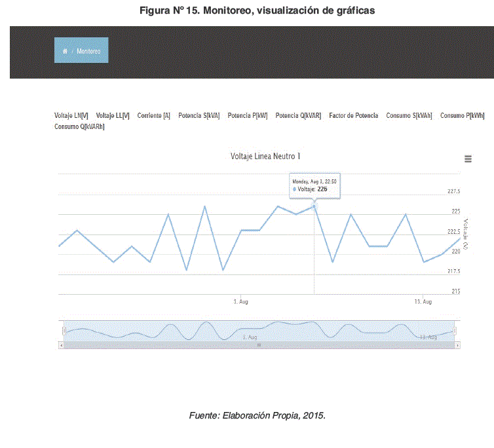Click the Monitoreo breadcrumb link
This screenshot has height=448, width=494.
click(x=88, y=50)
